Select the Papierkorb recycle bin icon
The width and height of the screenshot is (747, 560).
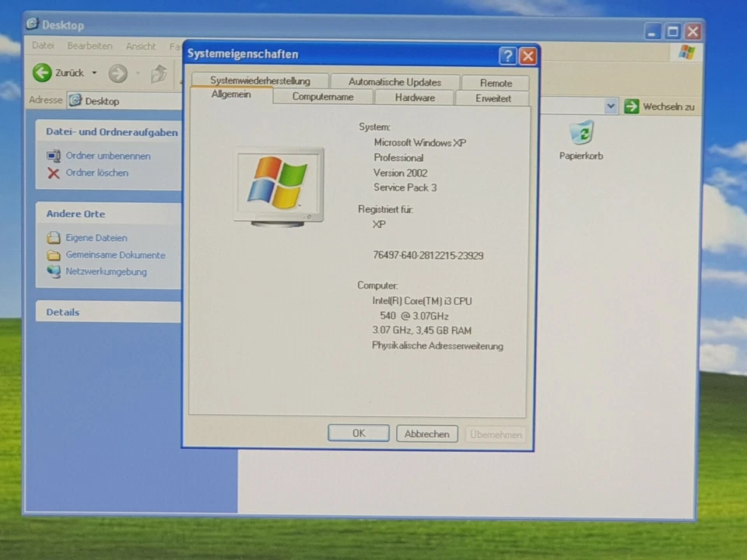click(581, 133)
